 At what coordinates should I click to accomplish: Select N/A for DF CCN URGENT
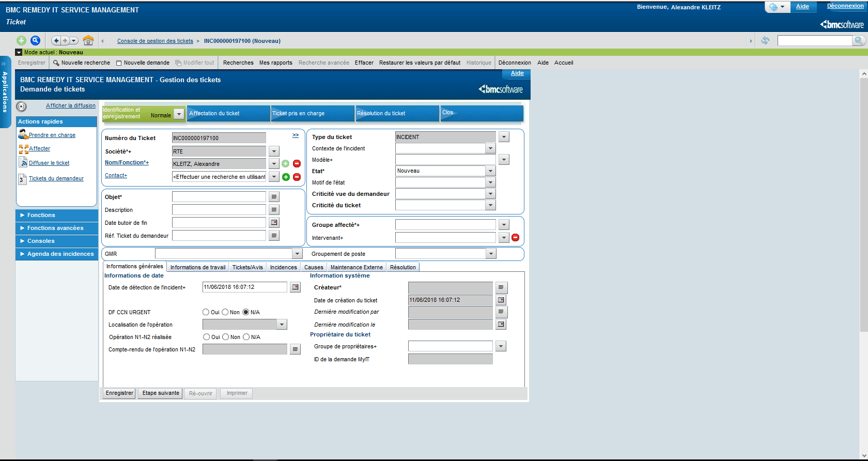[246, 312]
